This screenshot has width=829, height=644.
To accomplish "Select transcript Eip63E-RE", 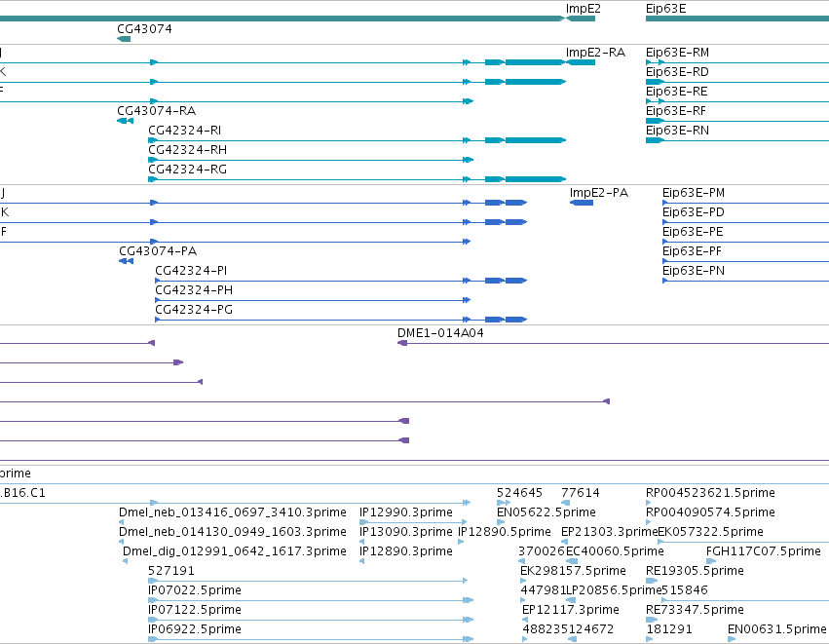I will pyautogui.click(x=677, y=92).
